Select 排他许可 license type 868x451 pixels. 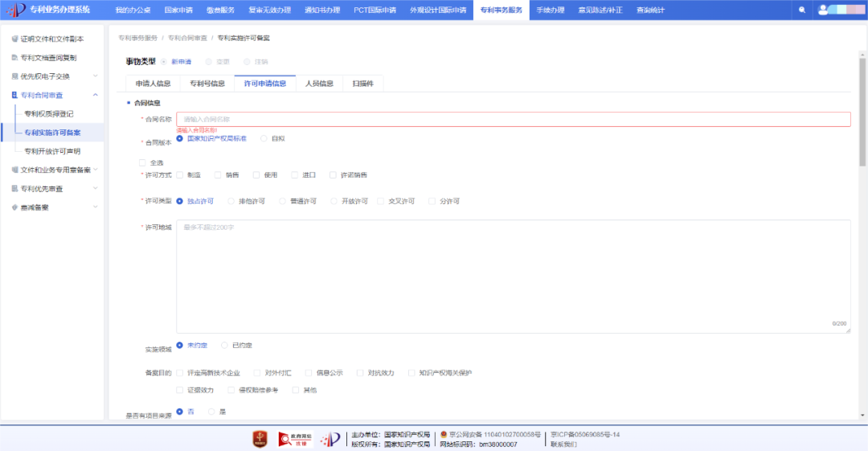[x=231, y=201]
